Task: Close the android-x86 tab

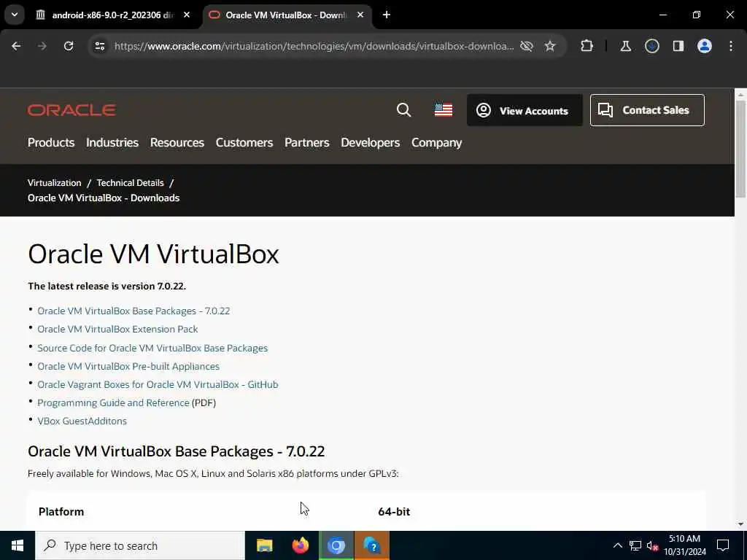Action: 187,15
